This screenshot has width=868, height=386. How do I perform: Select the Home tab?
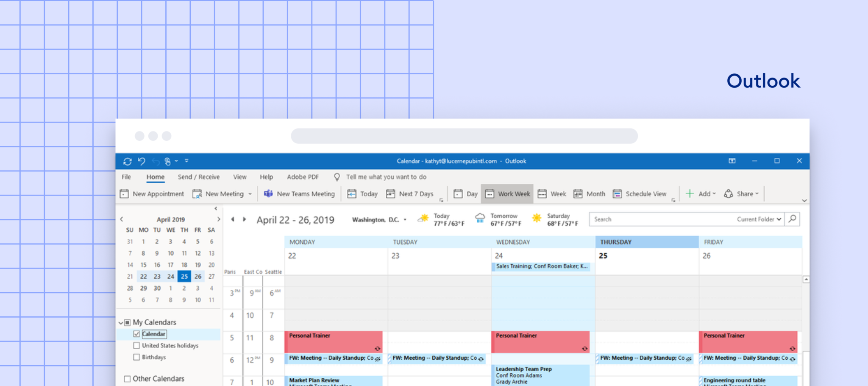pos(156,177)
